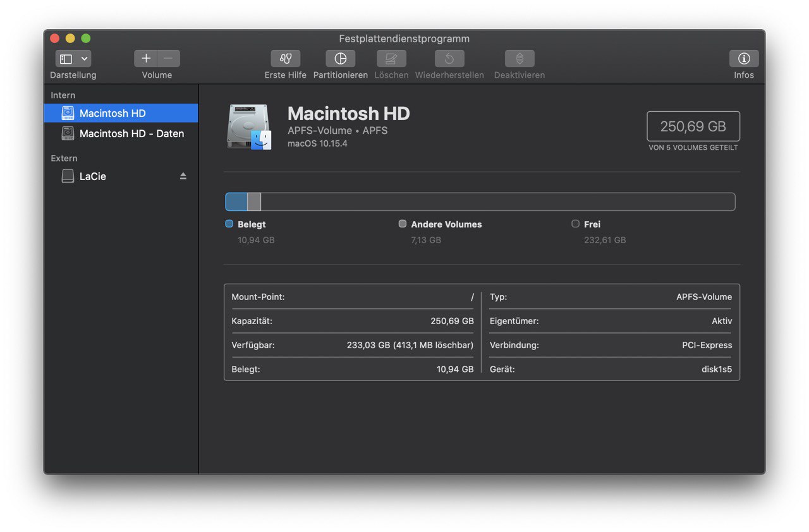
Task: Run Erste Hilfe from the toolbar
Action: pyautogui.click(x=286, y=59)
